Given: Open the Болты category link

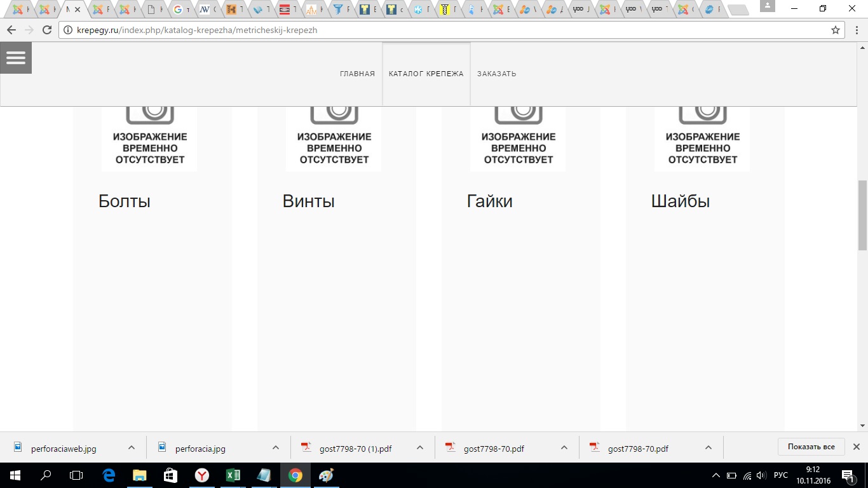Looking at the screenshot, I should click(x=125, y=201).
